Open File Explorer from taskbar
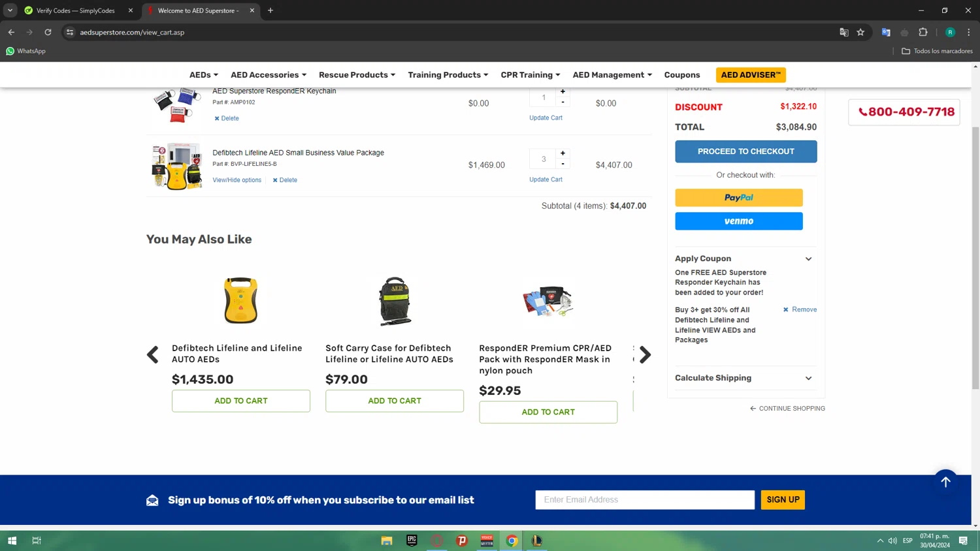Image resolution: width=980 pixels, height=551 pixels. (x=387, y=541)
